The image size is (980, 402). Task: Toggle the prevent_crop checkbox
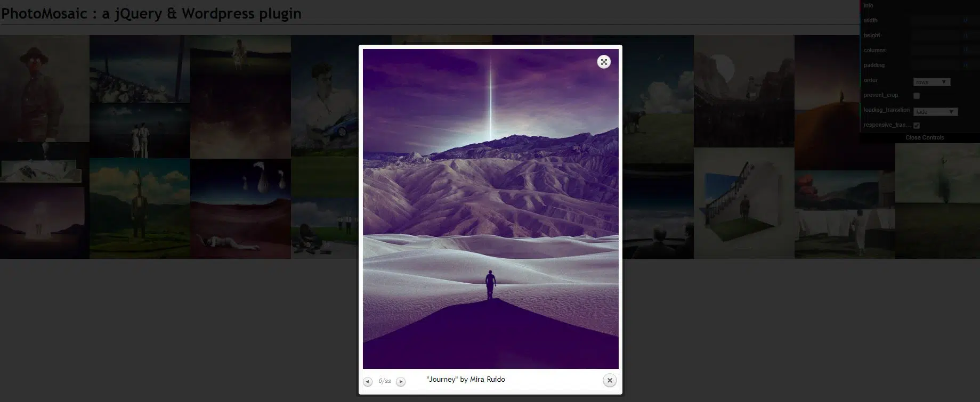(x=917, y=96)
